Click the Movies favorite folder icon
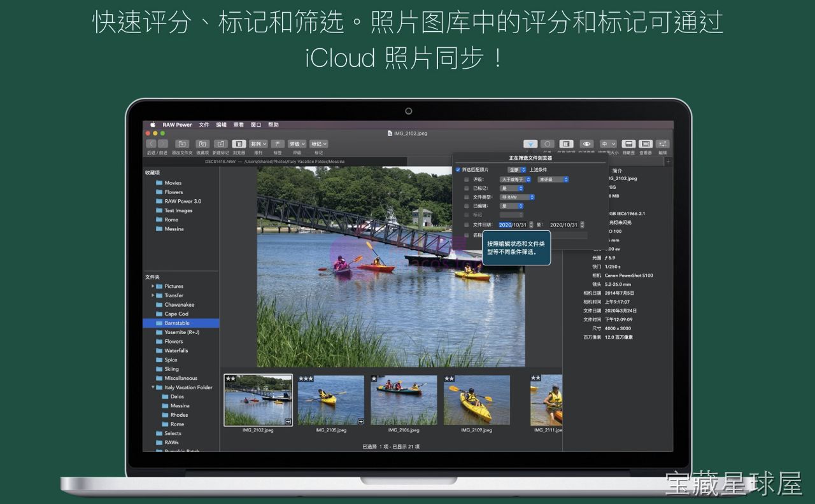 tap(159, 183)
